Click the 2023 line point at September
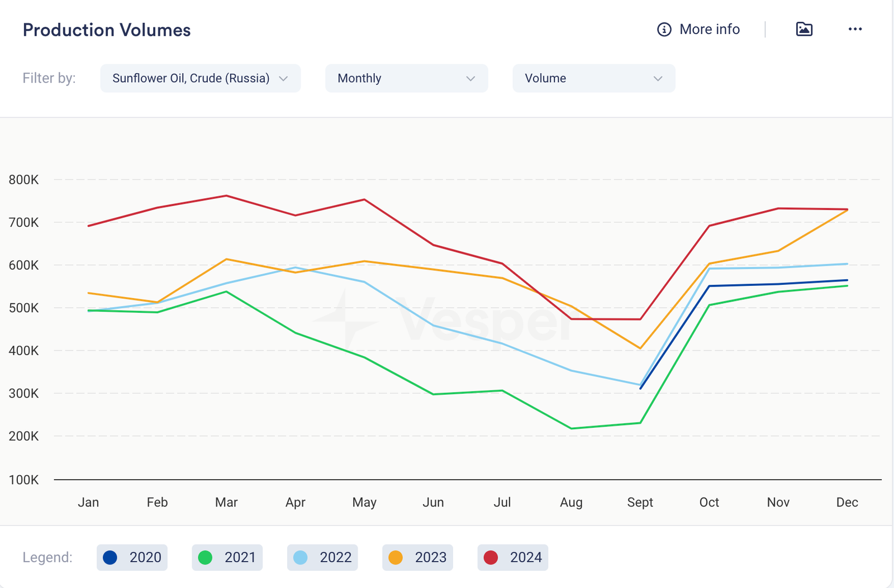The height and width of the screenshot is (588, 894). [640, 348]
